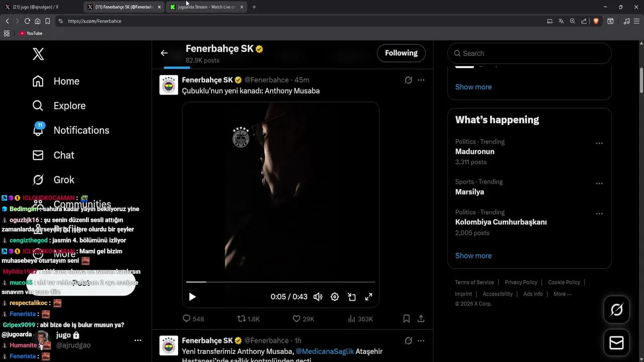
Task: Click browser translate page icon
Action: 561,21
